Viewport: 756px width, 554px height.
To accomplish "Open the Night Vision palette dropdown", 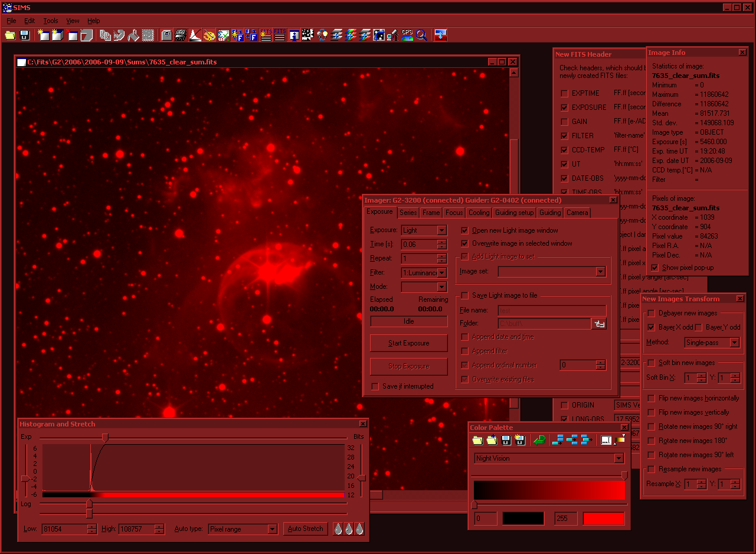I will [x=618, y=458].
